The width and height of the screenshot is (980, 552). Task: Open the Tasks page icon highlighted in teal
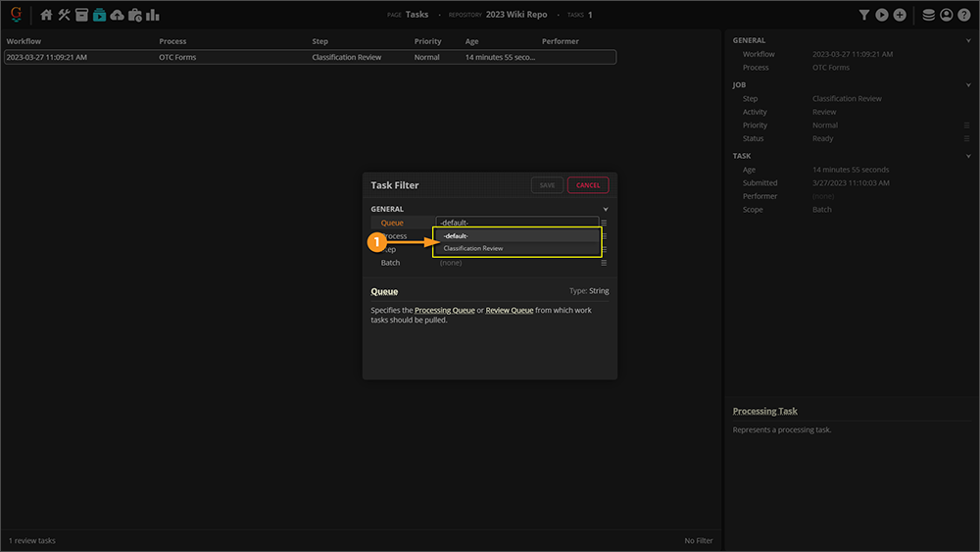[99, 15]
